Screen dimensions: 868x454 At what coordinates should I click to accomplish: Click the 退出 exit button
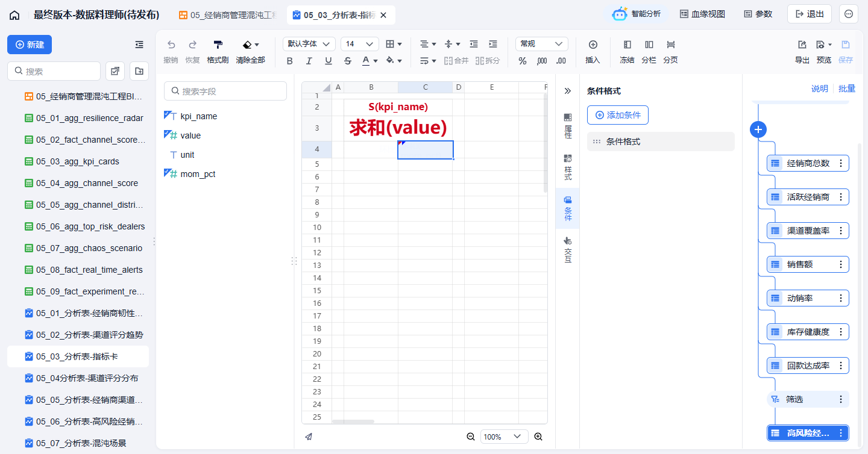[810, 14]
